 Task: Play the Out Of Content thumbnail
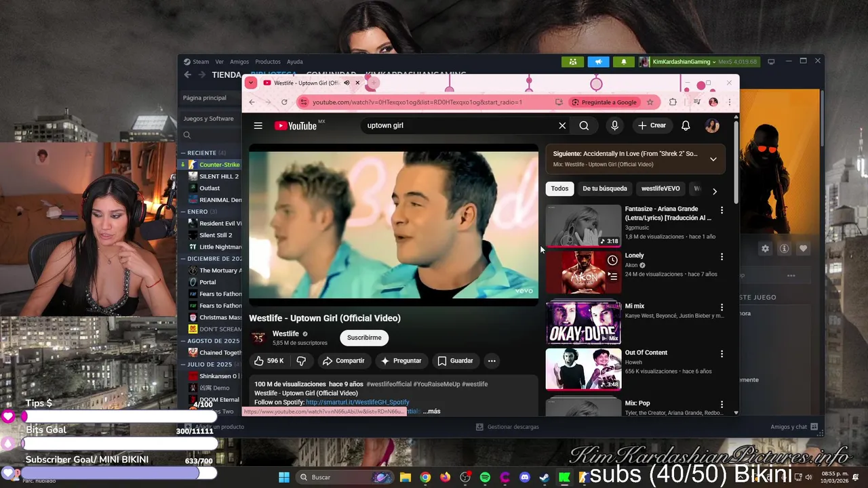[x=583, y=369]
